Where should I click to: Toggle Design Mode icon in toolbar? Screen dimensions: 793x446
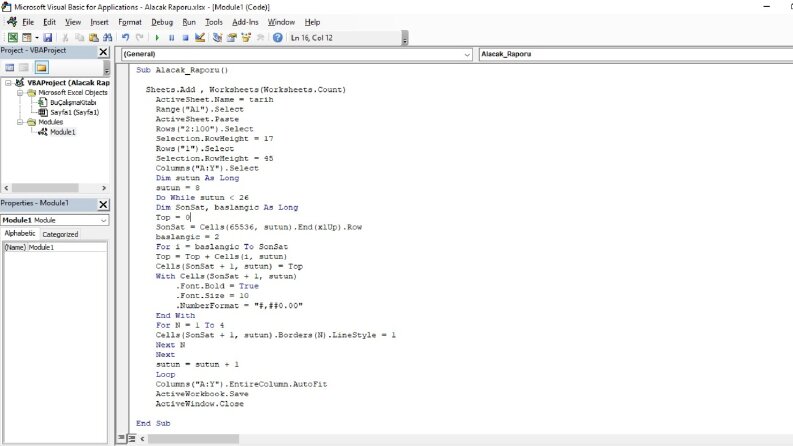[x=200, y=37]
